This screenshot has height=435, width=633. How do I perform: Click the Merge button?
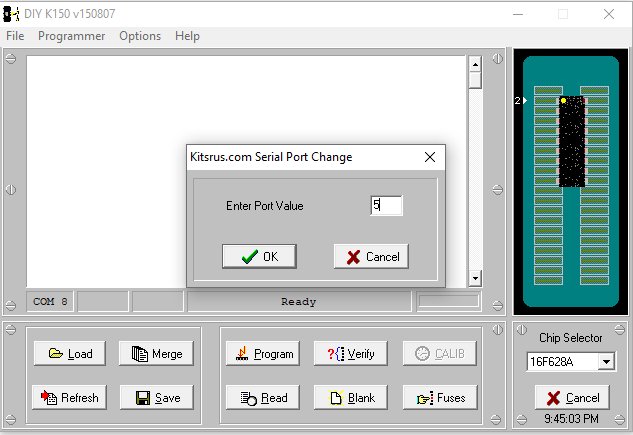point(156,353)
